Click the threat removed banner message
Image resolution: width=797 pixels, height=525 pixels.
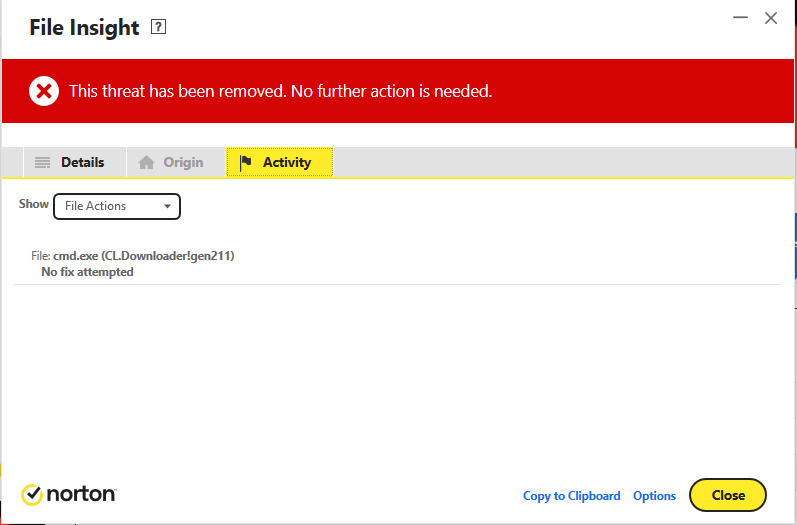[x=280, y=91]
